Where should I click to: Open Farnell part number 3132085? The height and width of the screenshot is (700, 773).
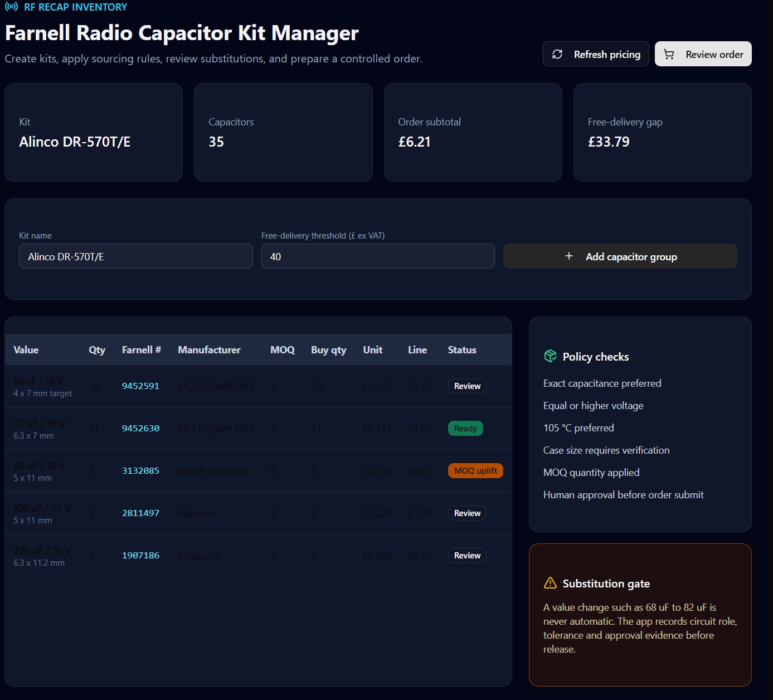click(140, 470)
